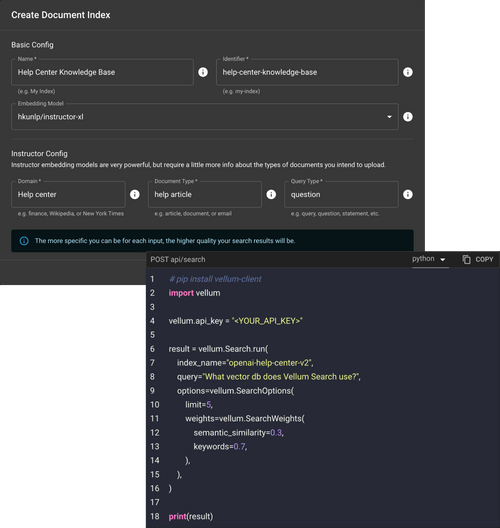Viewport: 500px width, 528px height.
Task: Click 'weights=vellum.SearchWeights(' line
Action: click(x=245, y=419)
